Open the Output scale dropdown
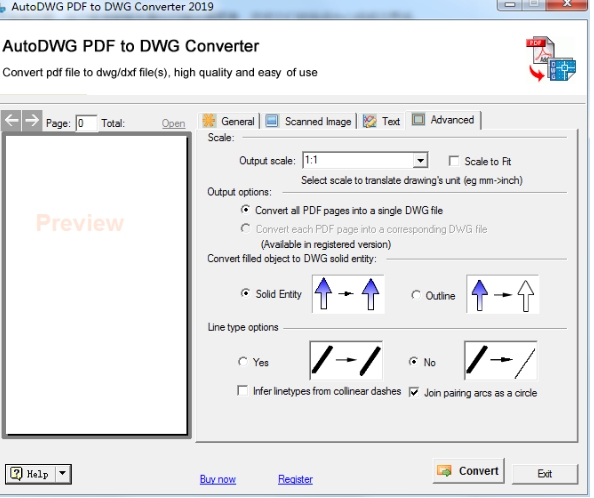The image size is (594, 498). coord(420,161)
